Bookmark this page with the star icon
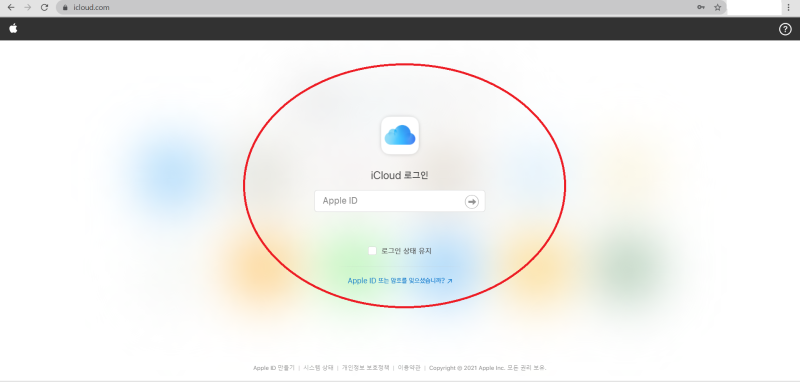 717,7
